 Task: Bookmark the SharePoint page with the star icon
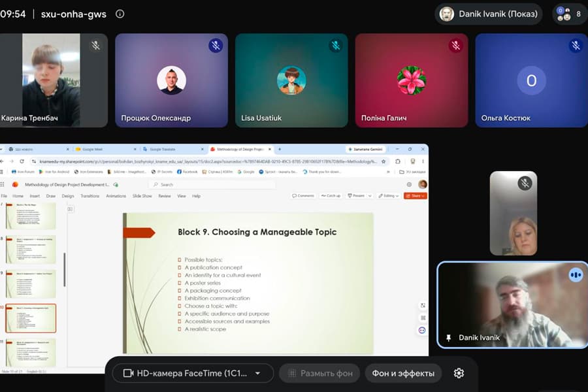384,161
